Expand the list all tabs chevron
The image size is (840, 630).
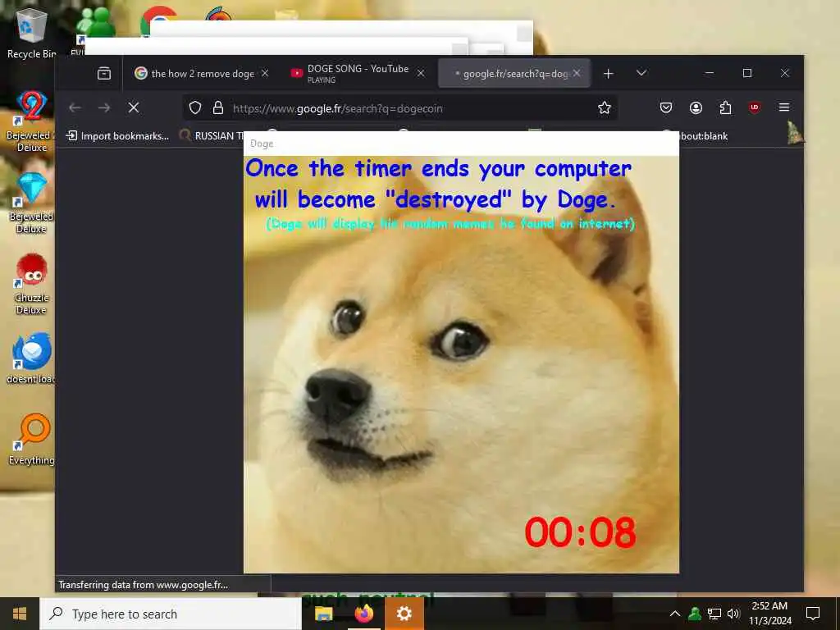point(641,73)
